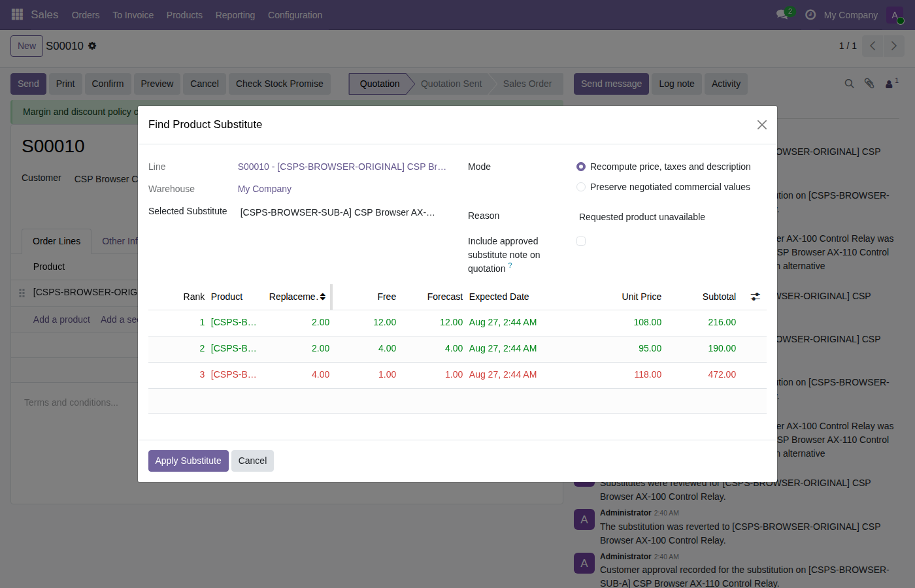Click the Print button
The width and height of the screenshot is (915, 588).
tap(65, 84)
